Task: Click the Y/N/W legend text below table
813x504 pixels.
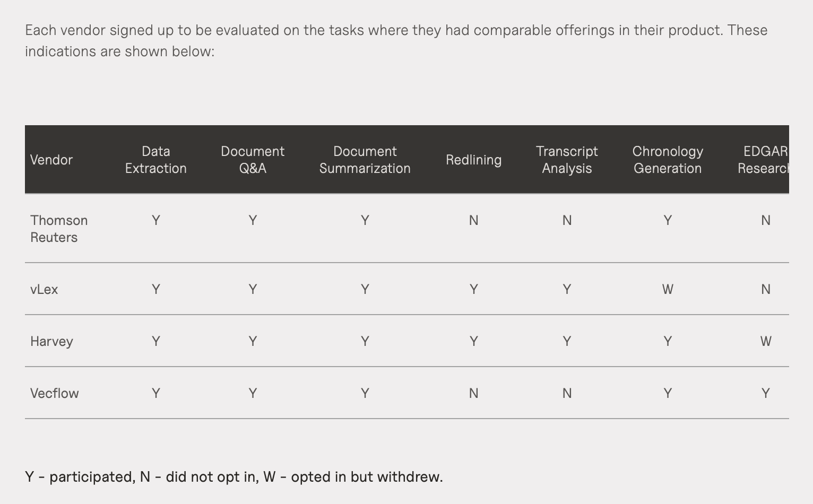Action: coord(234,477)
